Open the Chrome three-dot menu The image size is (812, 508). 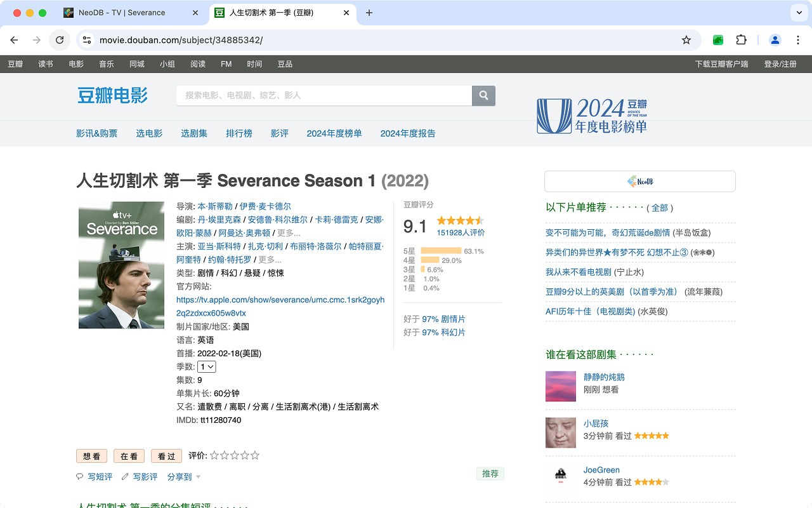coord(798,40)
